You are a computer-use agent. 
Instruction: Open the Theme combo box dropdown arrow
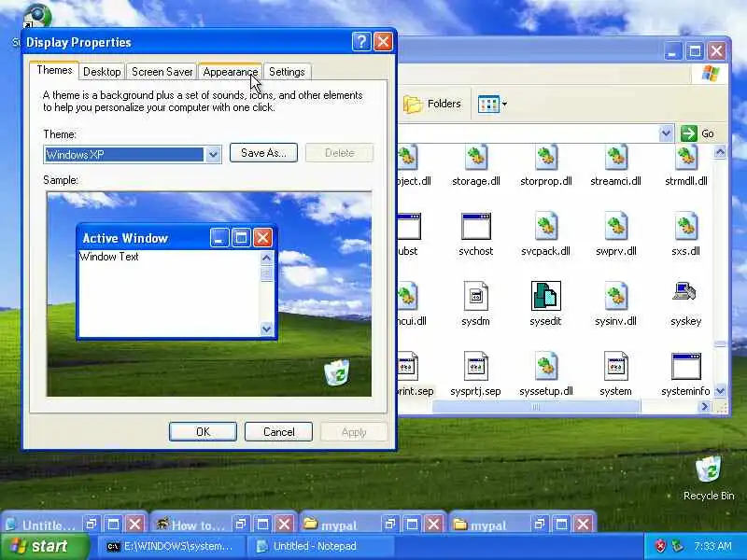click(x=213, y=154)
